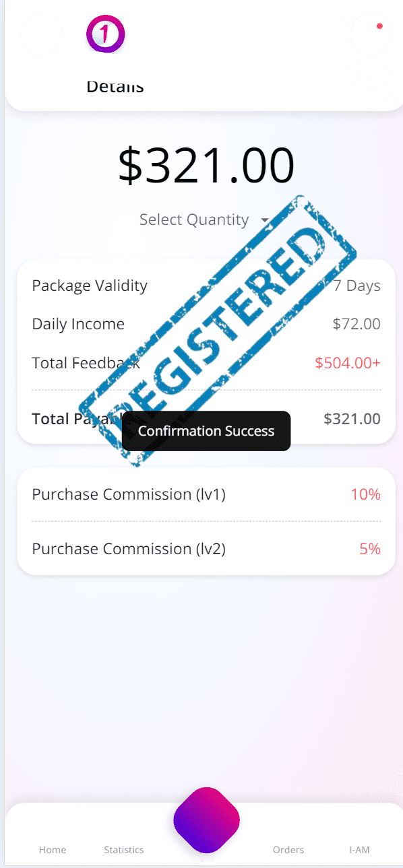Open the I-AM profile tab
The height and width of the screenshot is (868, 403).
coord(359,849)
